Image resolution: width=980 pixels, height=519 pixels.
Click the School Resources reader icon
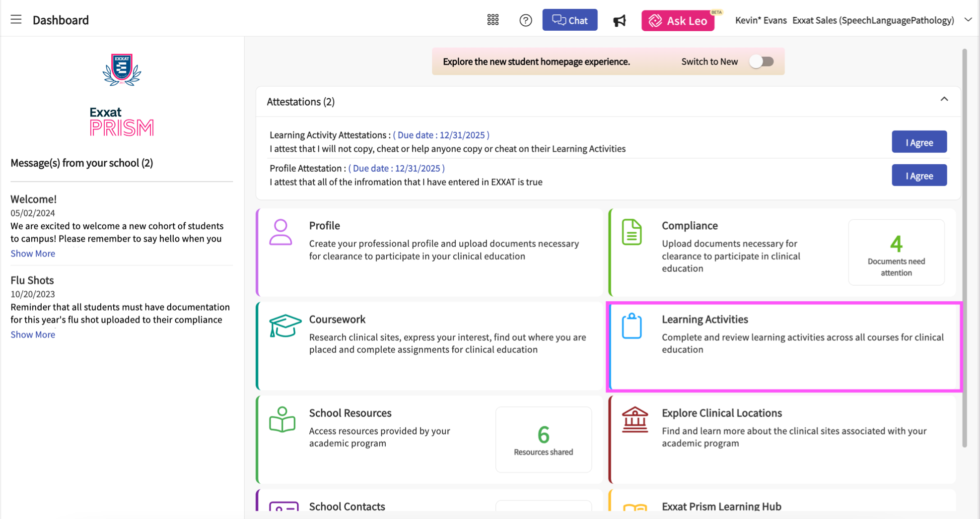coord(282,420)
